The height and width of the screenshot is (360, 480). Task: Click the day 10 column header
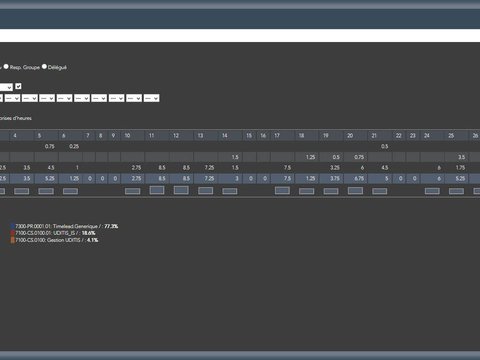coord(133,135)
